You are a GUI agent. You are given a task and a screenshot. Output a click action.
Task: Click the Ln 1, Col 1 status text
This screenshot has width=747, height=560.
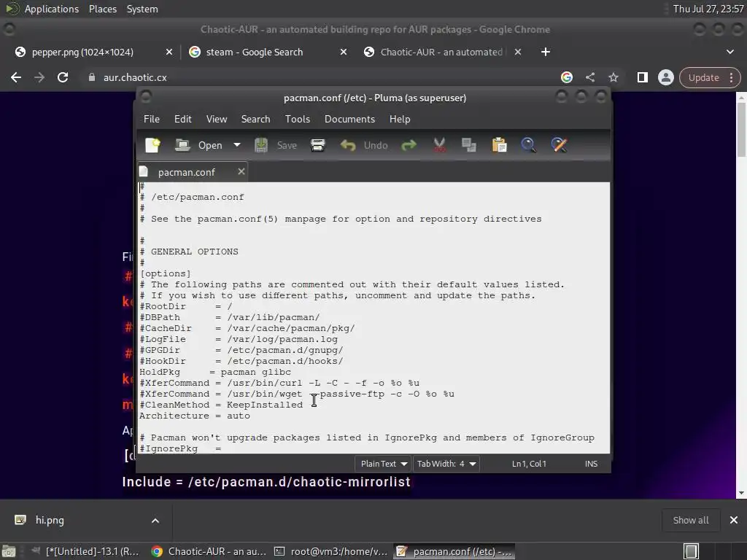[529, 464]
